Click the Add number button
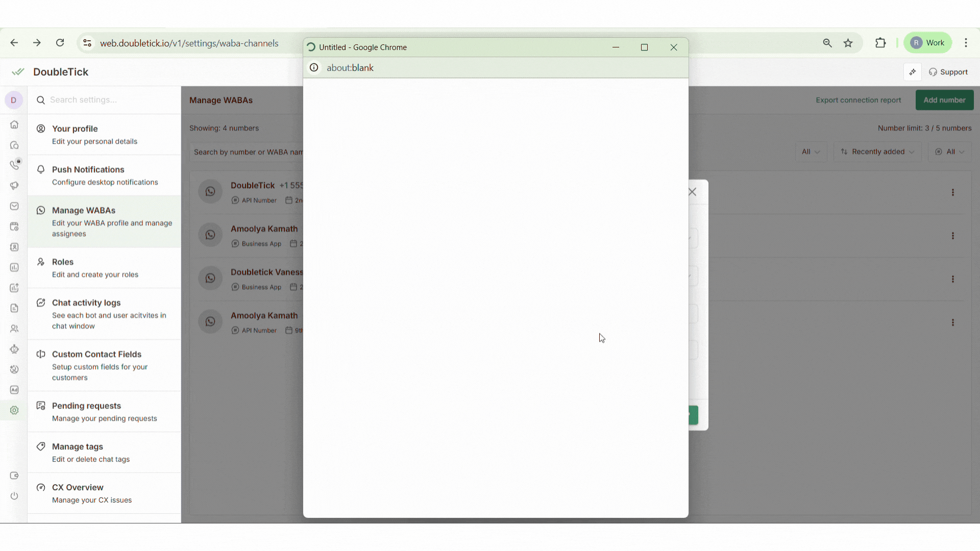Viewport: 980px width, 551px height. tap(944, 100)
